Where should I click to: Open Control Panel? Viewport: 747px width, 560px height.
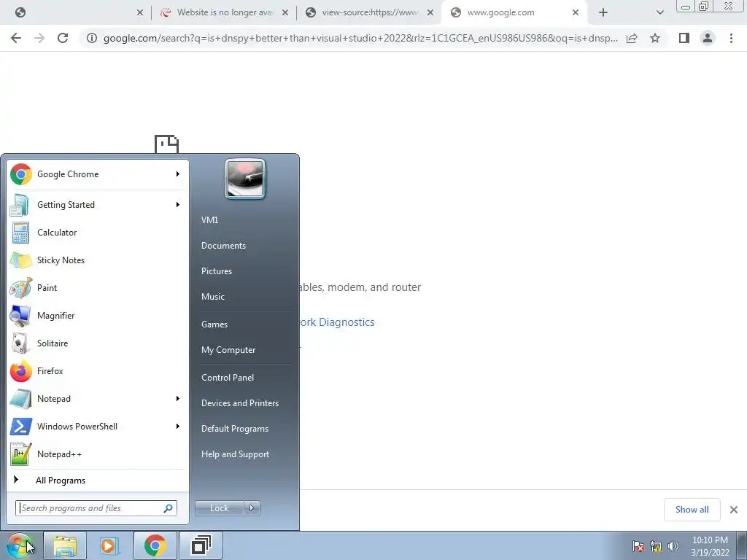tap(228, 378)
